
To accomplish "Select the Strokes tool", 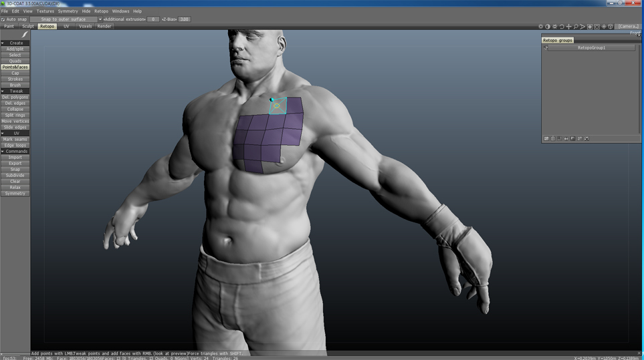I will click(x=15, y=79).
